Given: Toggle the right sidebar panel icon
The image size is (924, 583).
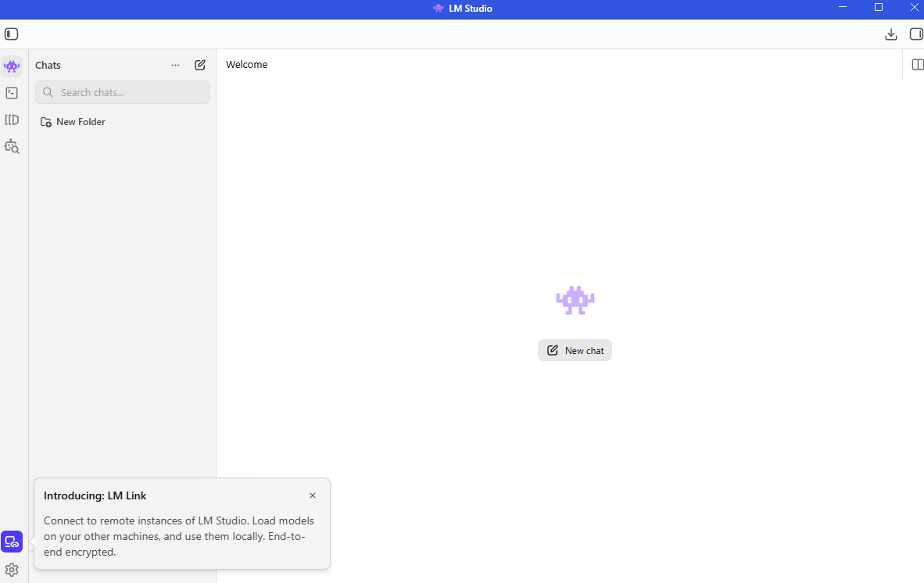Looking at the screenshot, I should tap(916, 34).
